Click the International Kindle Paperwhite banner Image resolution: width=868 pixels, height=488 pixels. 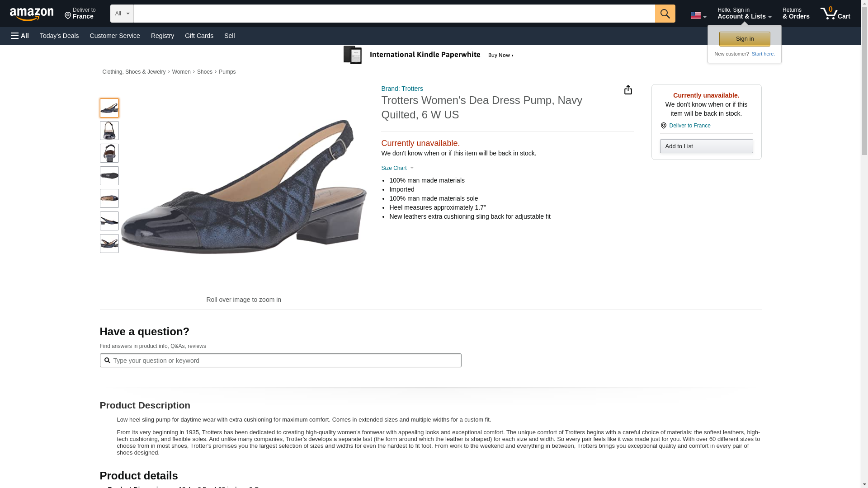(429, 55)
